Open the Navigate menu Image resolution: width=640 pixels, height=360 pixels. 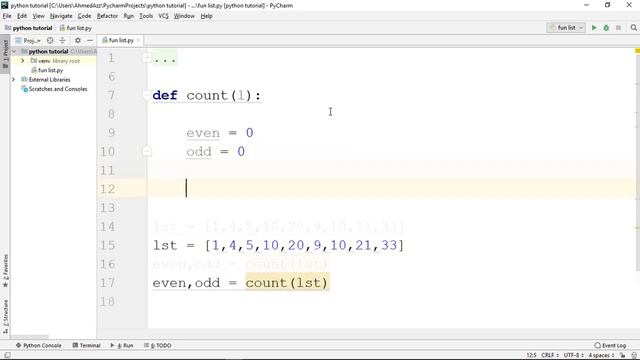(x=61, y=16)
